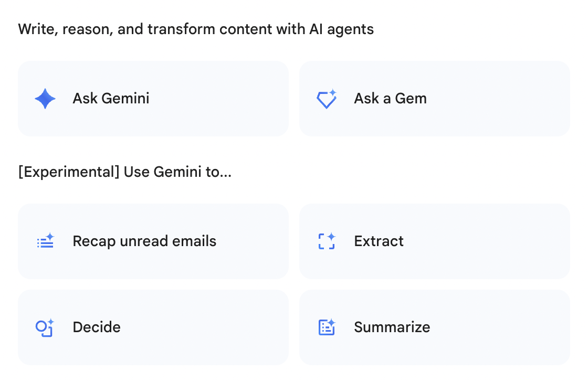
Task: Click the "Ask Gemini" text label
Action: (x=111, y=99)
